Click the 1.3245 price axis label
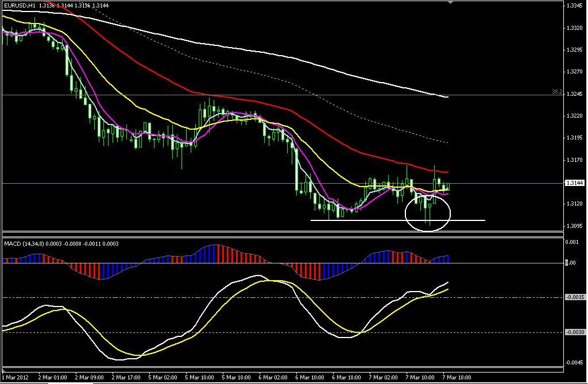This screenshot has height=384, width=588. 574,94
